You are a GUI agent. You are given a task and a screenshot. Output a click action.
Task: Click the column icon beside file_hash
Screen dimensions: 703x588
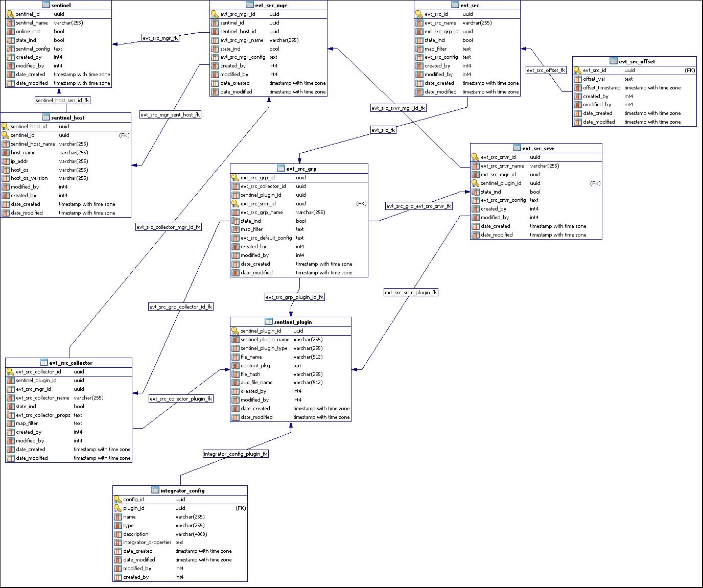[235, 374]
